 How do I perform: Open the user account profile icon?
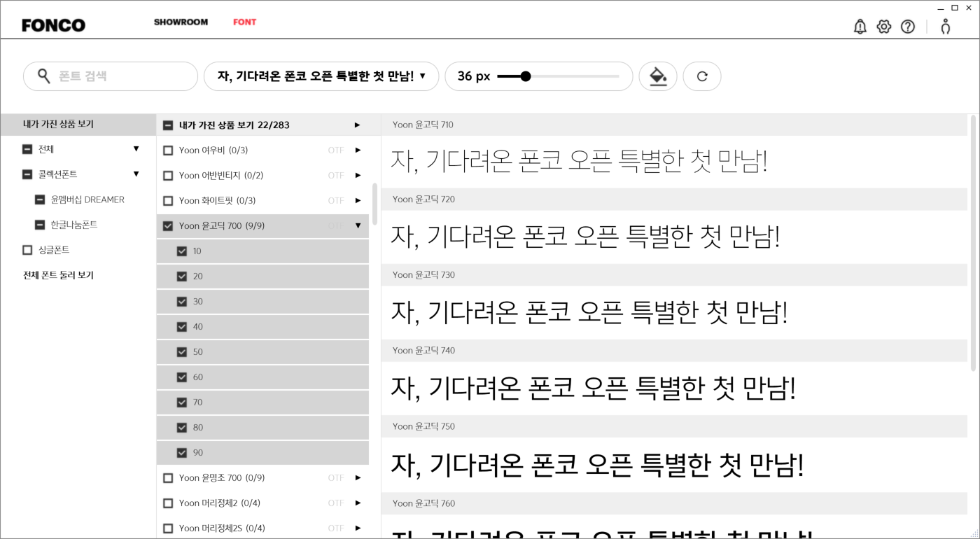[x=946, y=27]
